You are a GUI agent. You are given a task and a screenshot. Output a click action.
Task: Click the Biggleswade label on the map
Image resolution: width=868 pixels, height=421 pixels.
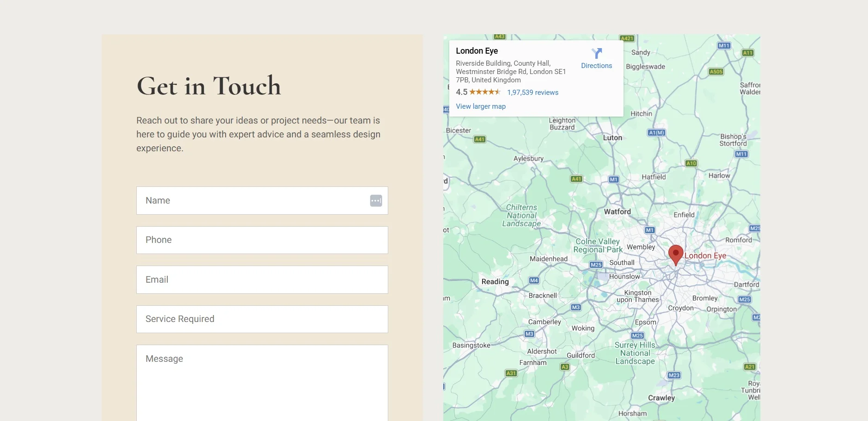point(646,67)
